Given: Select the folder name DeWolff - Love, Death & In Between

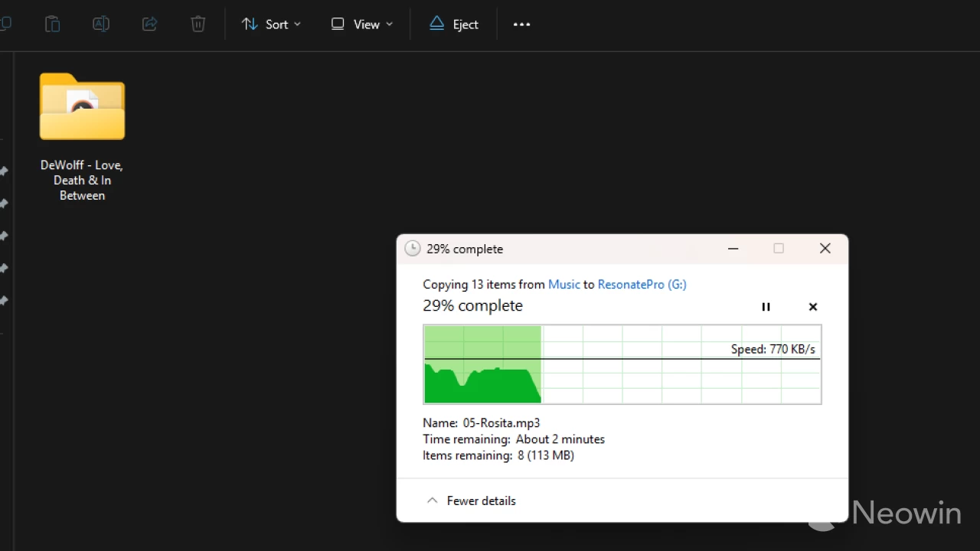Looking at the screenshot, I should click(x=82, y=181).
